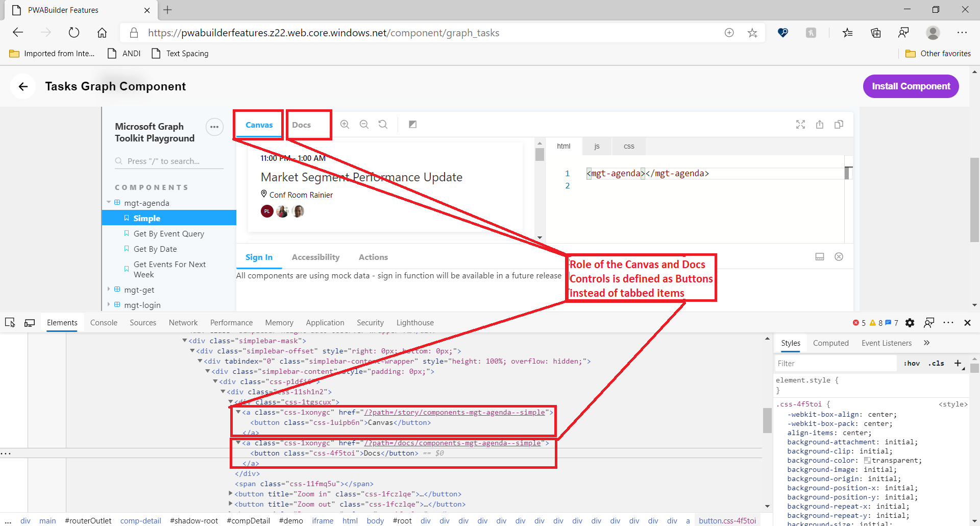Image resolution: width=980 pixels, height=526 pixels.
Task: Collapse the simplebar-mask div node
Action: click(184, 340)
